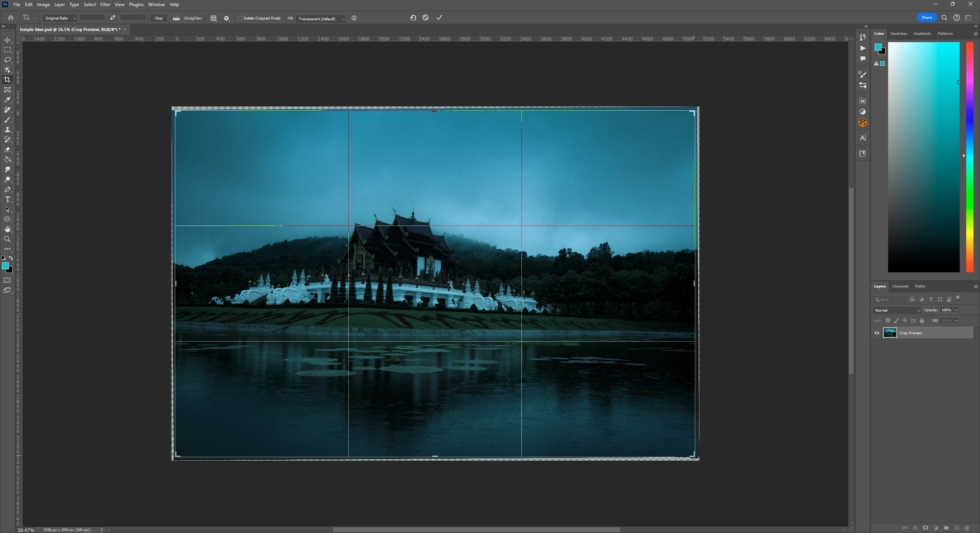Expand the Fill Transparent (default) dropdown
The width and height of the screenshot is (980, 533).
click(321, 19)
